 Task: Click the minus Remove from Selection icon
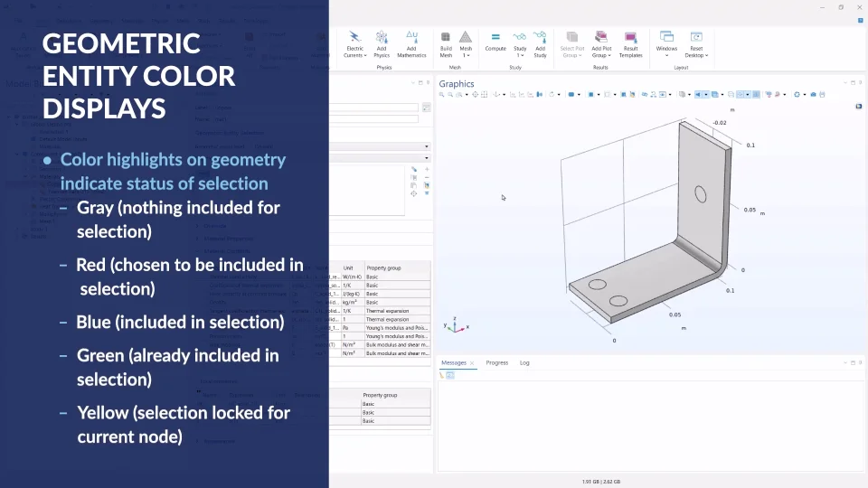[x=427, y=178]
